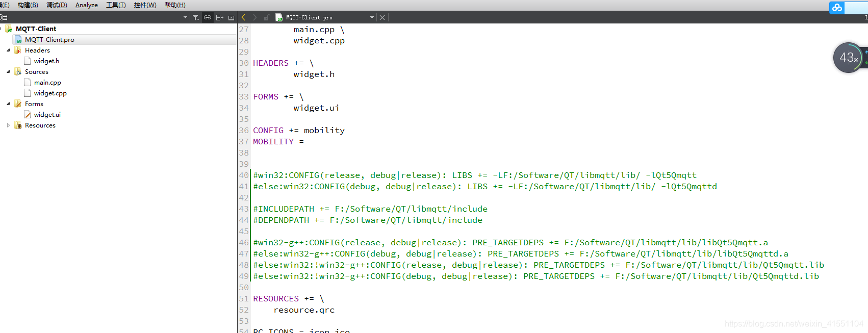Click the Resources locked folder icon
The height and width of the screenshot is (333, 868).
coord(18,125)
